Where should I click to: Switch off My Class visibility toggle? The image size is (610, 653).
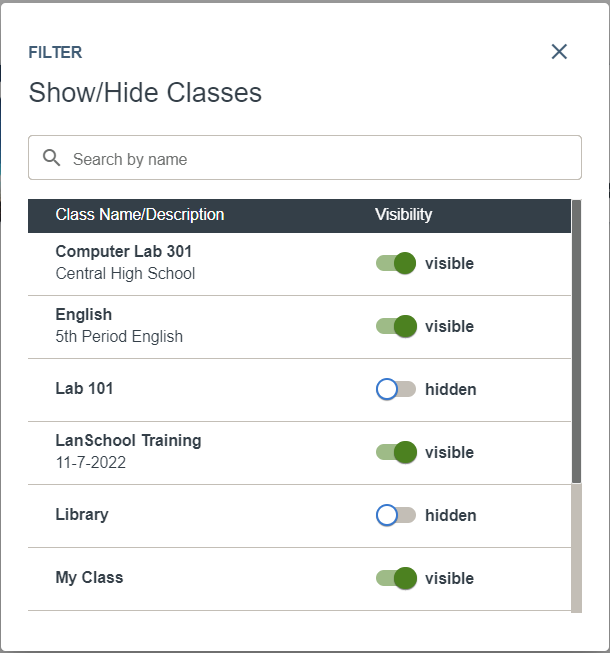[x=396, y=578]
